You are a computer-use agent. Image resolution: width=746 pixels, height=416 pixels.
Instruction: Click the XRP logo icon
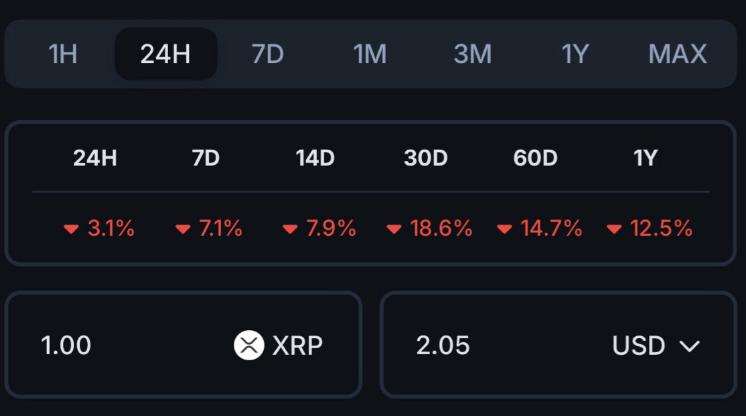249,345
